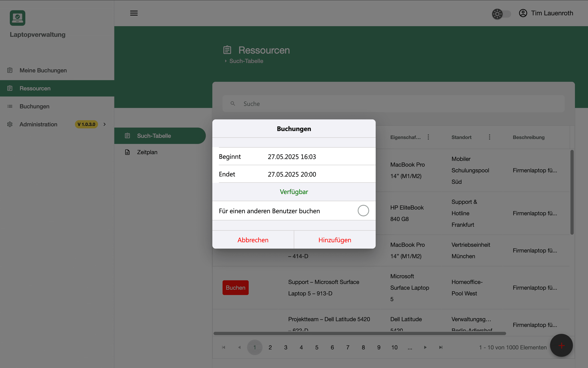Focus the Suche search field
This screenshot has height=368, width=588.
click(x=393, y=104)
